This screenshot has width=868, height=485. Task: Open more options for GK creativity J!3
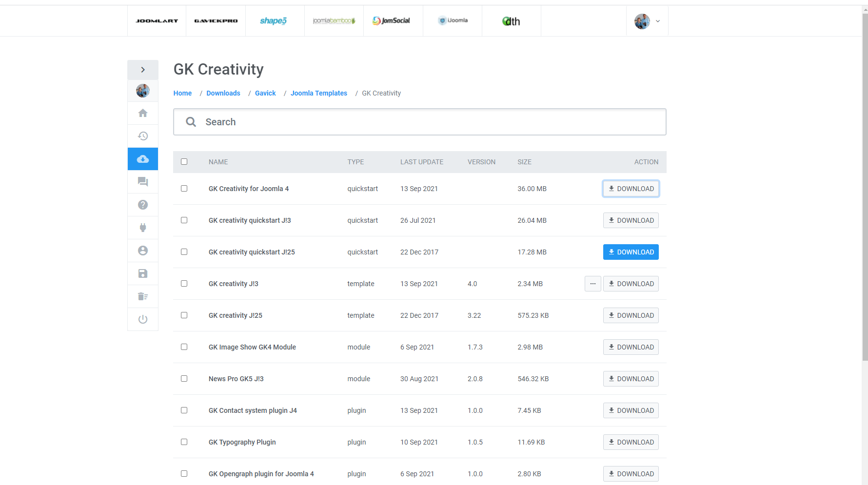coord(593,284)
